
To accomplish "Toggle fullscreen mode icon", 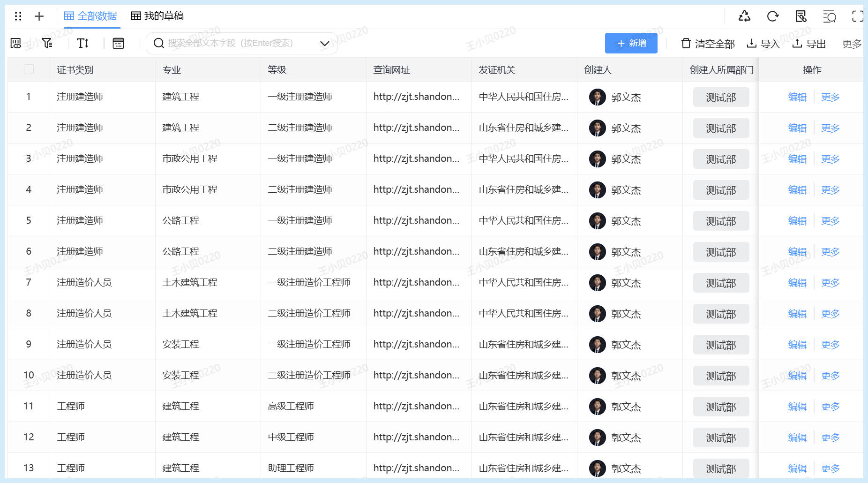I will point(857,16).
